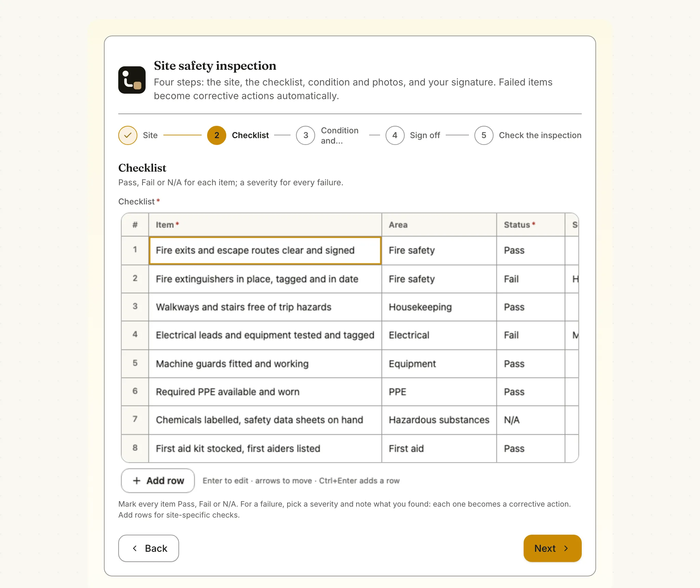Select Electrical area cell
The width and height of the screenshot is (700, 588).
(439, 335)
